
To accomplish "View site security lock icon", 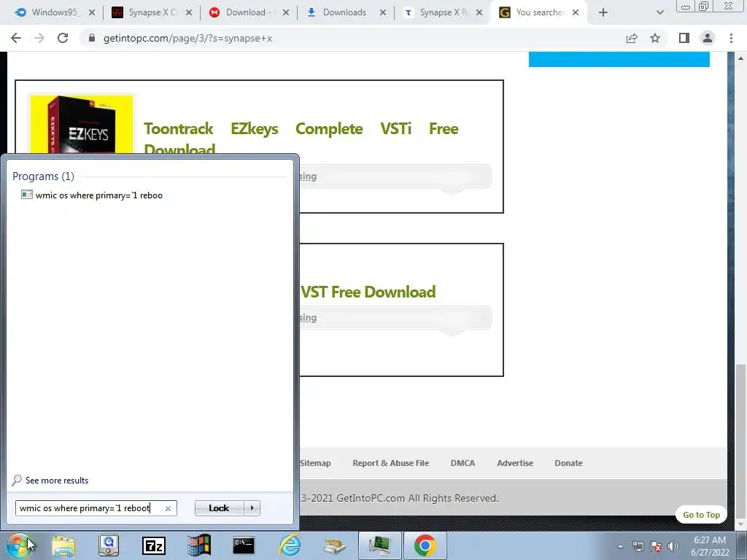I will (x=91, y=38).
